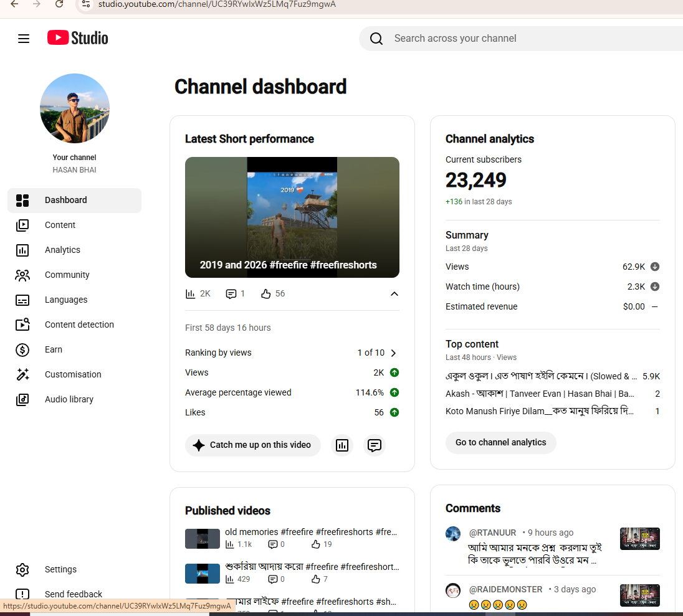Click the browser forward arrow
Image resolution: width=683 pixels, height=616 pixels.
37,4
